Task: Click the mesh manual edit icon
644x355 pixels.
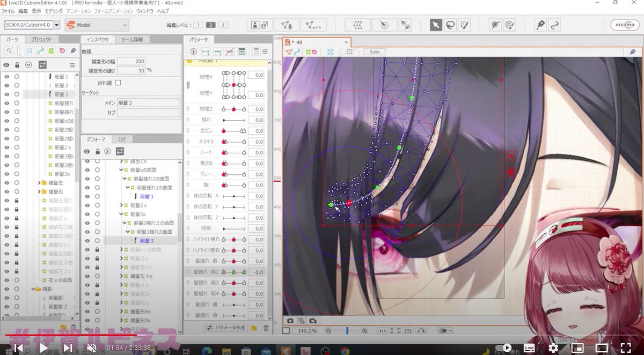Action: point(287,25)
